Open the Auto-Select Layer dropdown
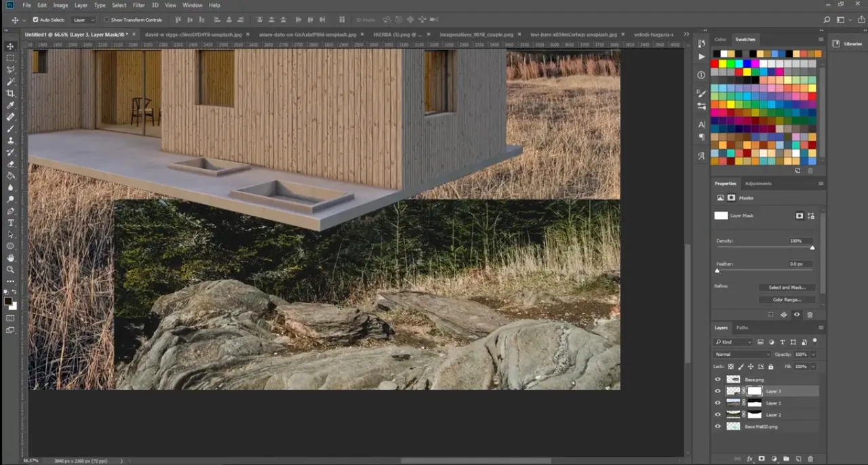 tap(84, 20)
